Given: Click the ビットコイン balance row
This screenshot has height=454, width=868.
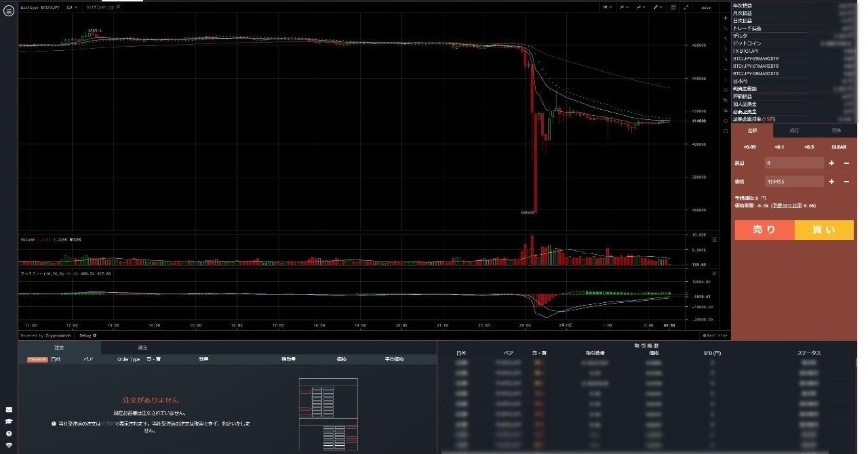Looking at the screenshot, I should [x=793, y=43].
